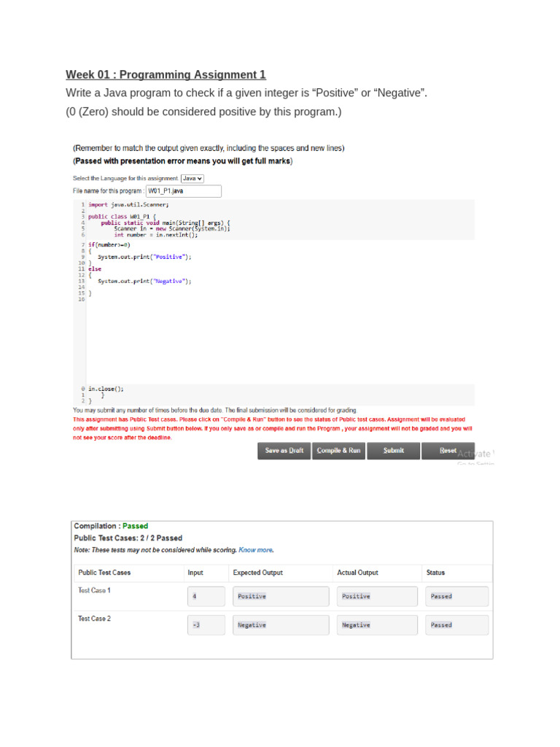Click the Public Test Cases column header

(104, 573)
